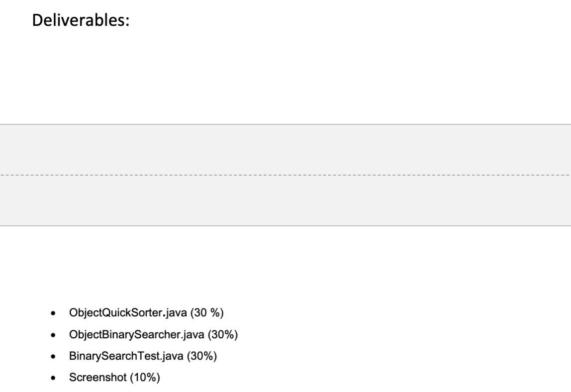Click the (30%) after BinarySearchTest.java
This screenshot has width=571, height=392.
(x=202, y=356)
